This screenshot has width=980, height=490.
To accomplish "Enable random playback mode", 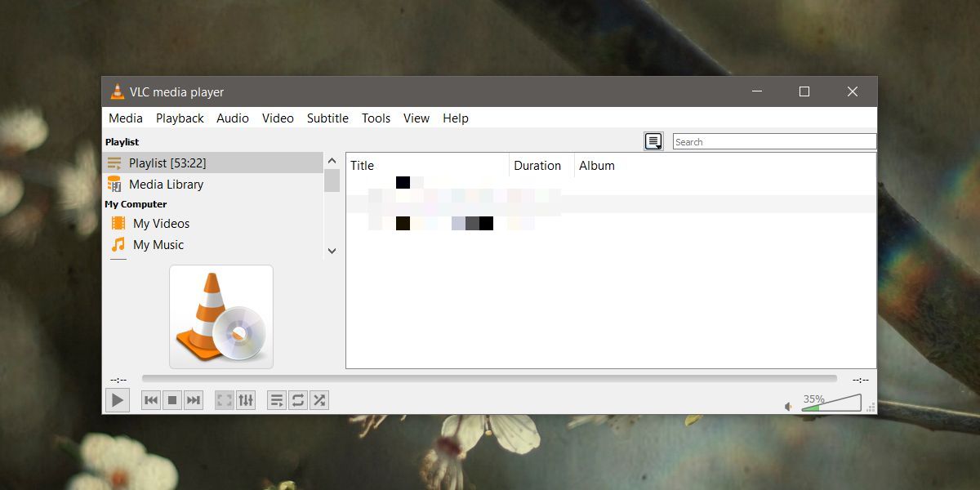I will (318, 400).
